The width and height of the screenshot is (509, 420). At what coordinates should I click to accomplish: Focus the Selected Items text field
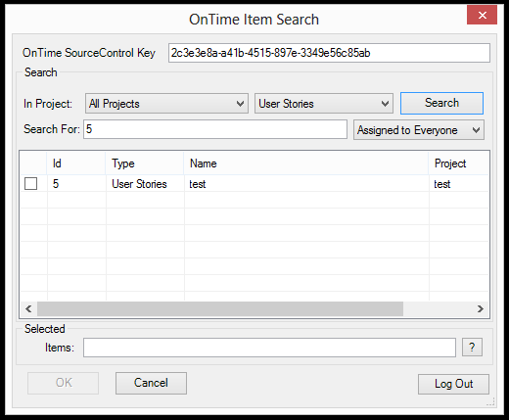(x=269, y=348)
